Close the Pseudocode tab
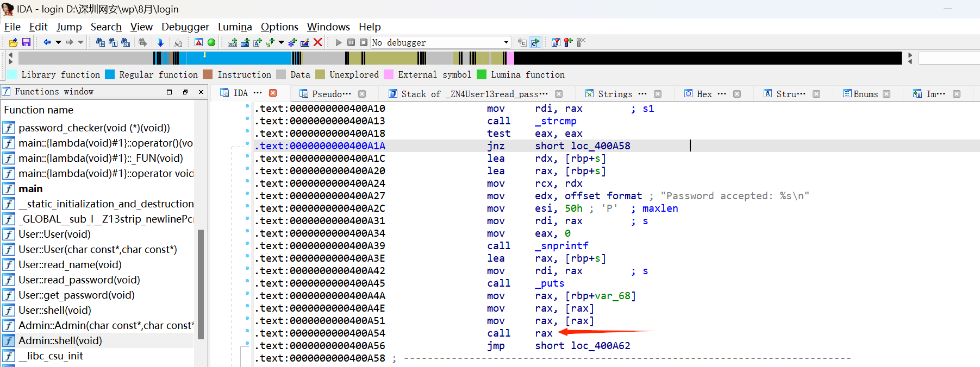Viewport: 980px width, 367px height. 362,94
